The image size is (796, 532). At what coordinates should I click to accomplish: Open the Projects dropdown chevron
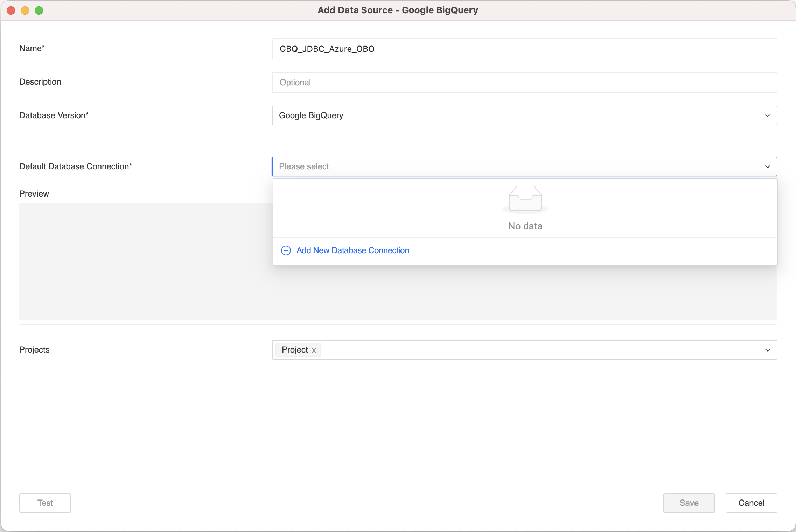(x=767, y=350)
